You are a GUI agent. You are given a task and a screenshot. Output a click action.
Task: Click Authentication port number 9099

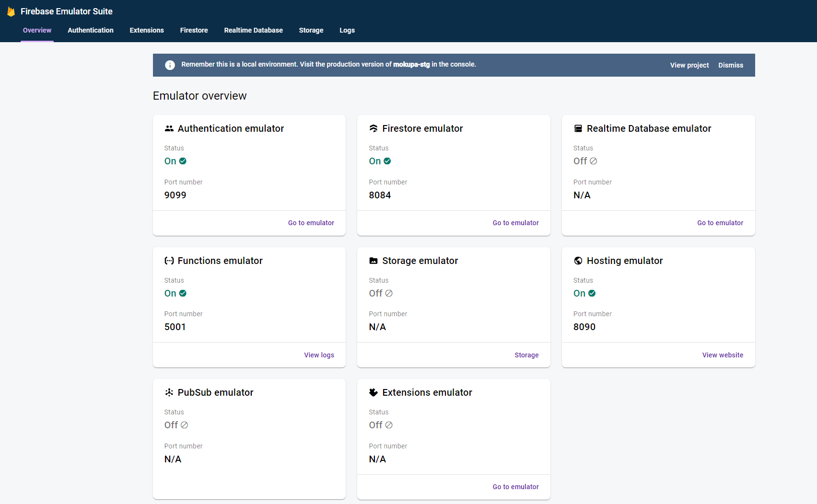coord(175,195)
